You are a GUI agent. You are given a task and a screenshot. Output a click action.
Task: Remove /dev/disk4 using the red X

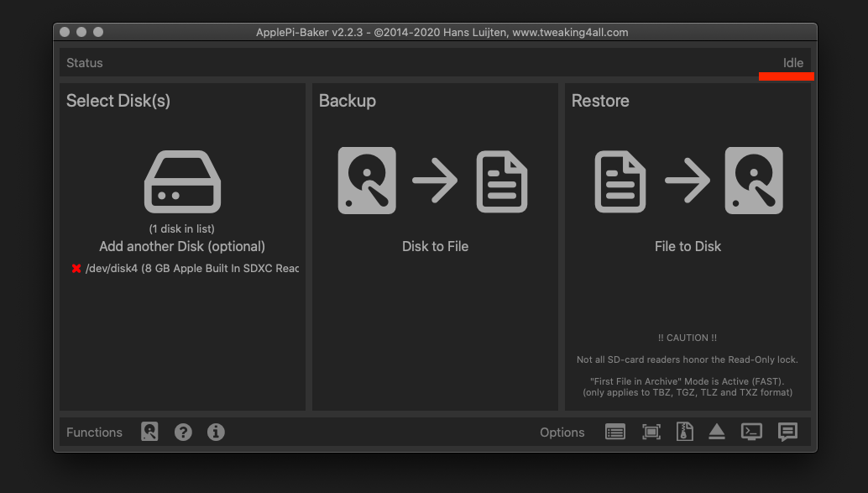pos(76,269)
